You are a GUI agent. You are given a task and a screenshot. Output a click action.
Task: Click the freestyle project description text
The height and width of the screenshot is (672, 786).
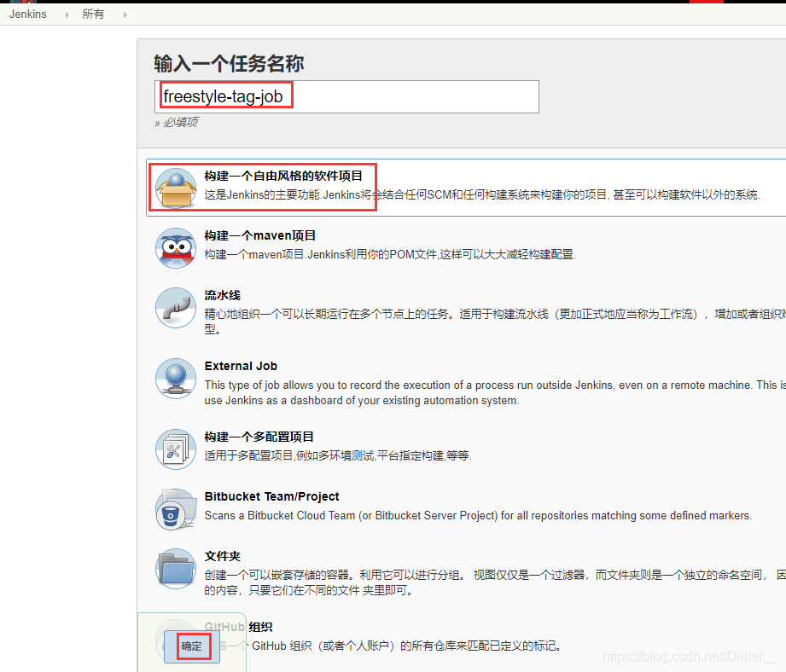482,194
